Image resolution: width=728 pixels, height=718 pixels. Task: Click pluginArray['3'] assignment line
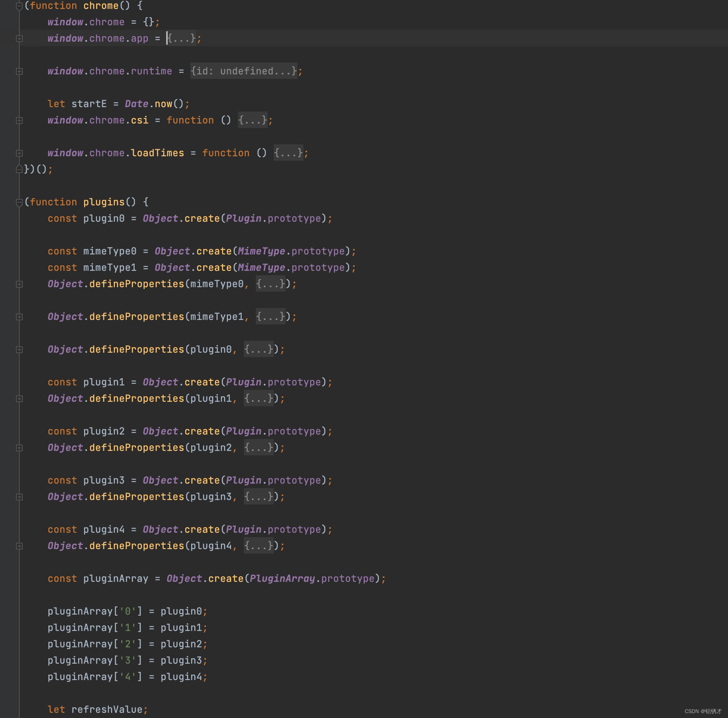[x=128, y=661]
